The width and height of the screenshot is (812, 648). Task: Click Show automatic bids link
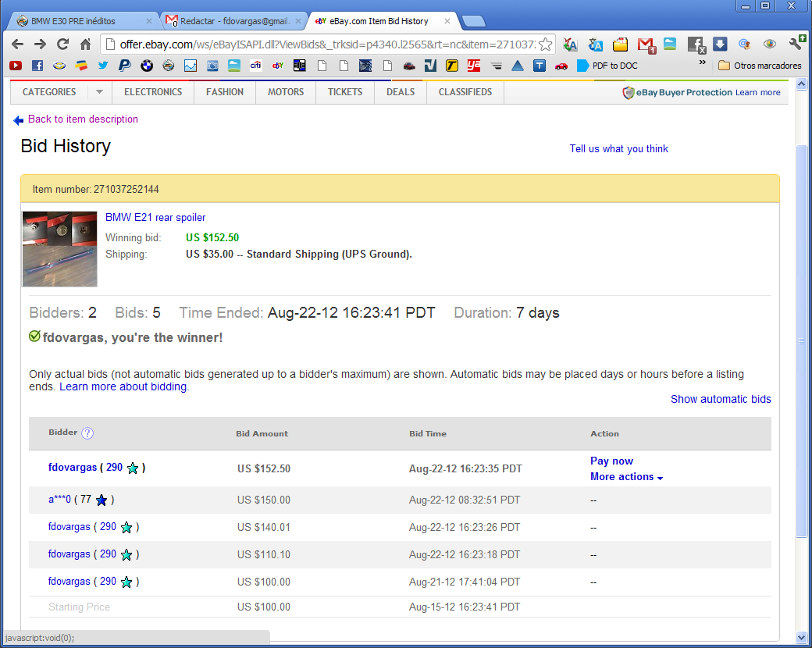(x=721, y=399)
